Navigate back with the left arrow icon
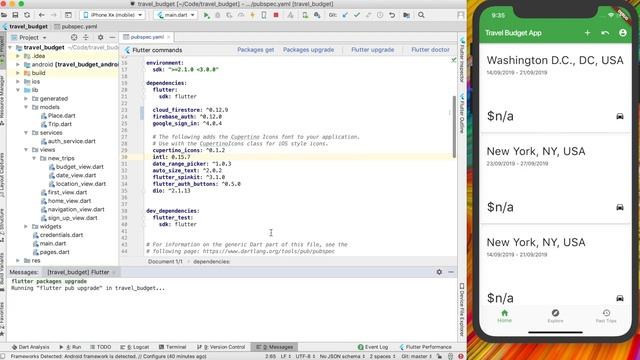Image resolution: width=640 pixels, height=360 pixels. click(41, 15)
